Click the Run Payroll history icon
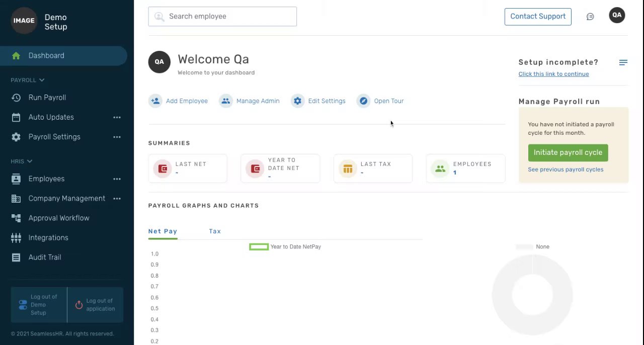Screen dimensions: 644x345 (16, 98)
